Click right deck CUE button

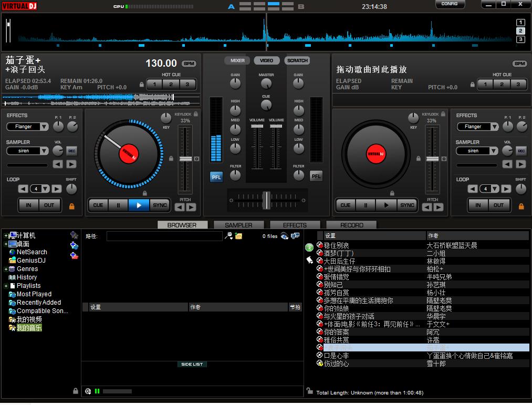pyautogui.click(x=346, y=205)
